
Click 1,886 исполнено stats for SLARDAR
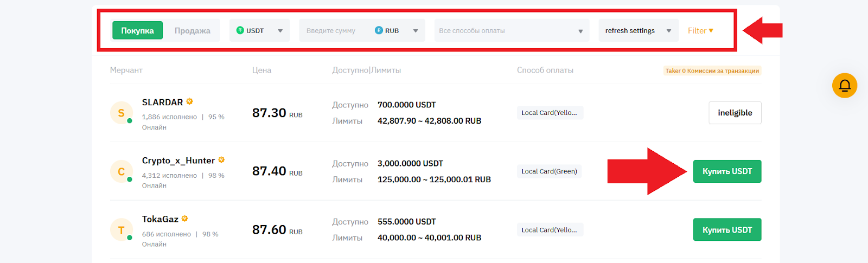pos(169,117)
